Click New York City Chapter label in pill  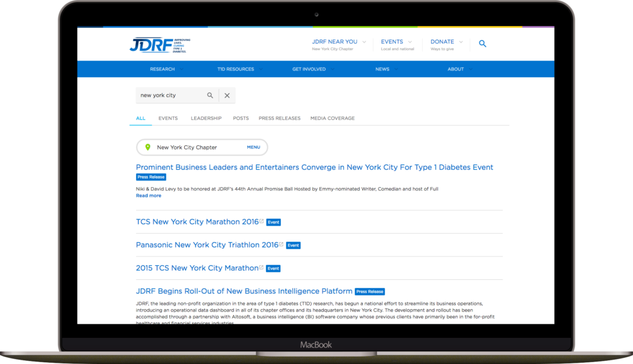pos(187,147)
